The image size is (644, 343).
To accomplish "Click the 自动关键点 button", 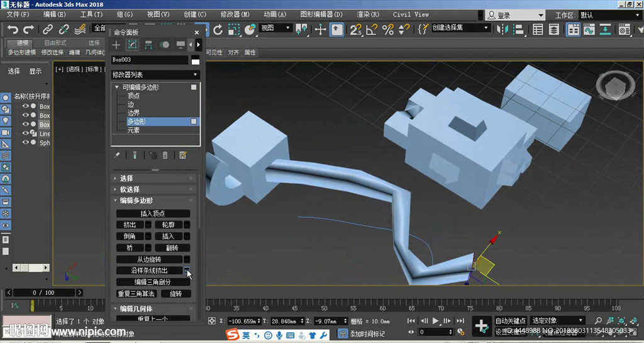I will (x=511, y=321).
